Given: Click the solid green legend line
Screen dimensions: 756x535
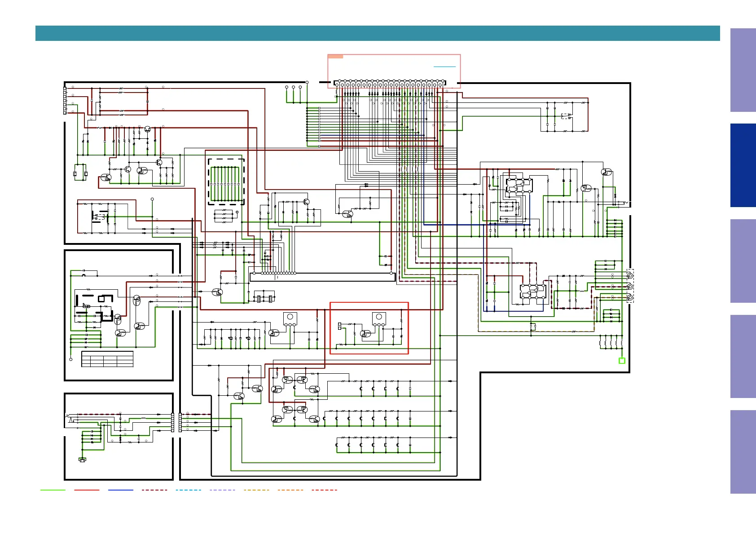Looking at the screenshot, I should (53, 490).
